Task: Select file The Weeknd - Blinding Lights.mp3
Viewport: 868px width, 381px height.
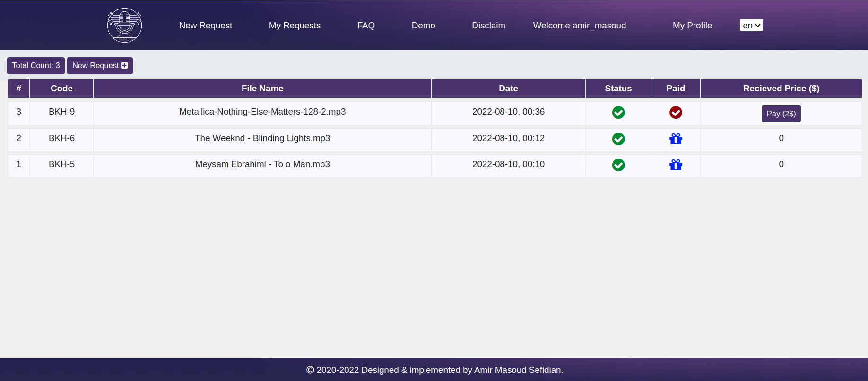Action: pos(262,138)
